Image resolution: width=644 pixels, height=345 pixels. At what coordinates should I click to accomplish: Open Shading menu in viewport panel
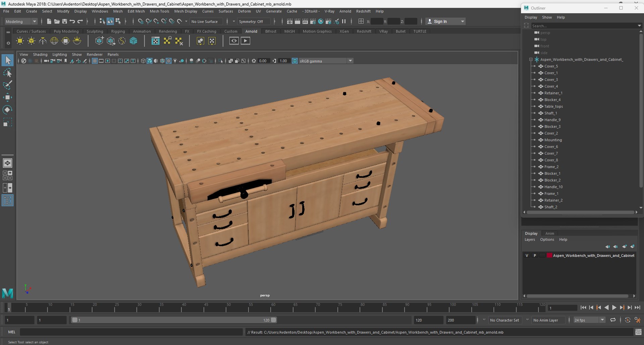pyautogui.click(x=40, y=54)
